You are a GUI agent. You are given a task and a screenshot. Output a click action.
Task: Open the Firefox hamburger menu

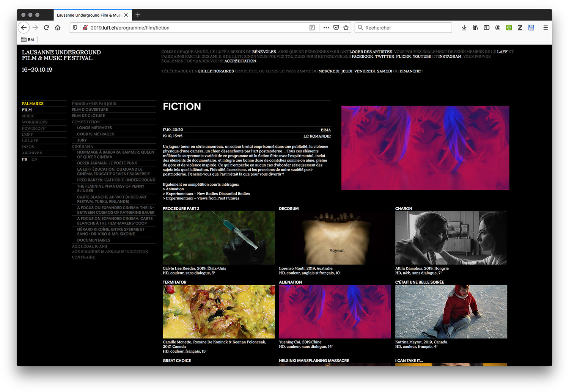coord(545,28)
